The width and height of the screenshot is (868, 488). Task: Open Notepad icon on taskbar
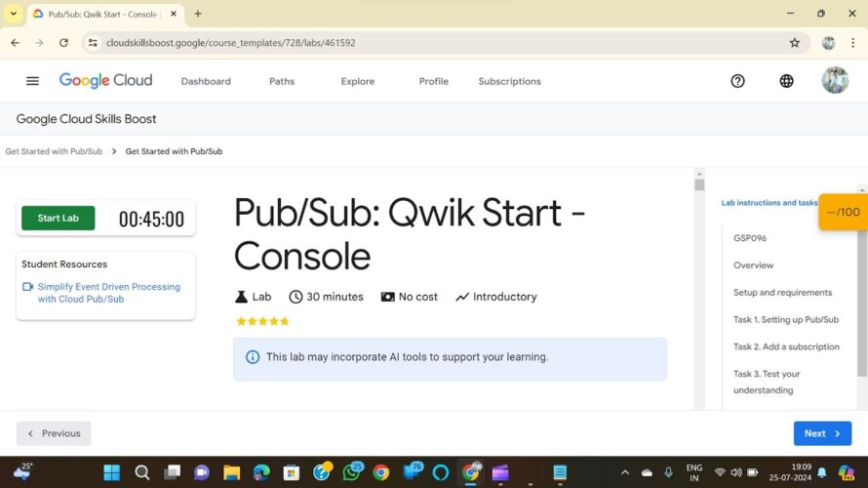click(x=560, y=472)
